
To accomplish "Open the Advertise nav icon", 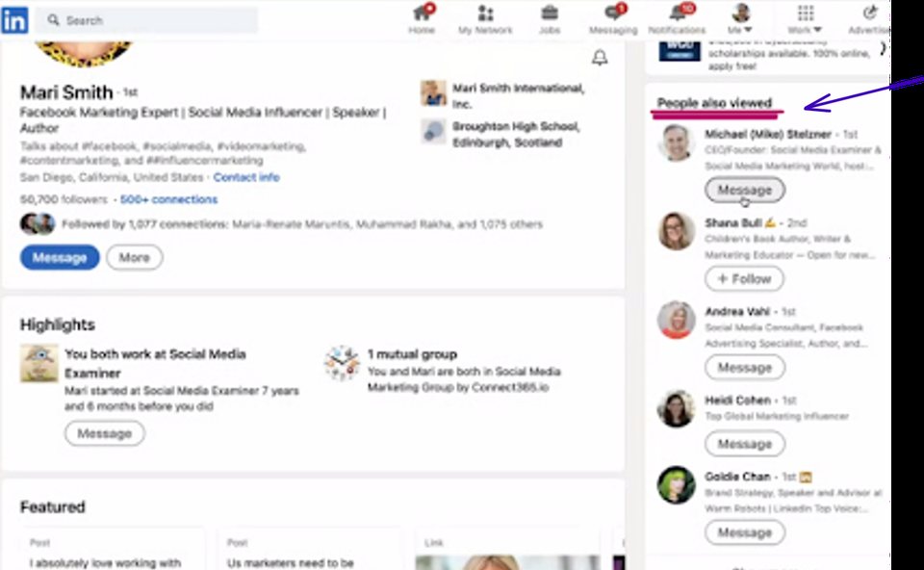I will click(x=868, y=19).
